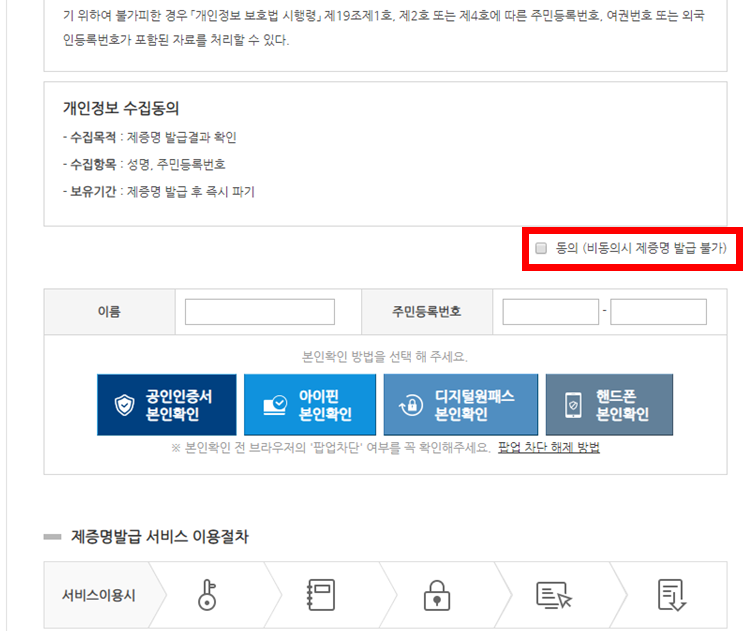
Task: Click the 서비스이용시 step label
Action: click(x=99, y=595)
